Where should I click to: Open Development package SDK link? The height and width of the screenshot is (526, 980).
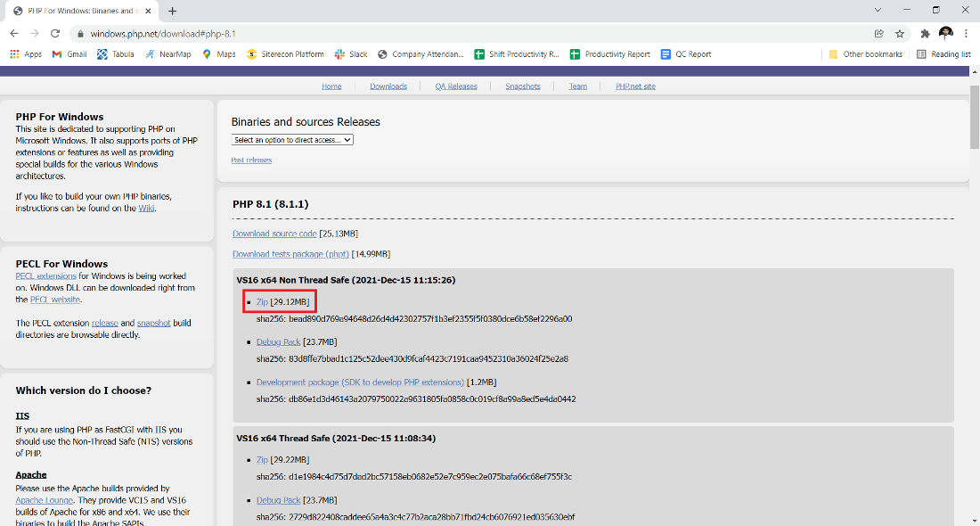tap(360, 382)
